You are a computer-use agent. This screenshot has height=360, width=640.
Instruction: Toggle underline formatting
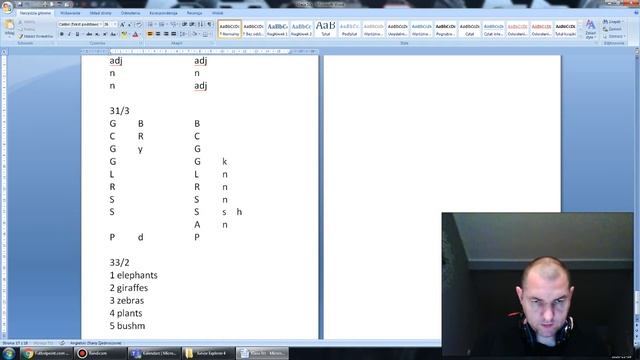click(x=78, y=34)
